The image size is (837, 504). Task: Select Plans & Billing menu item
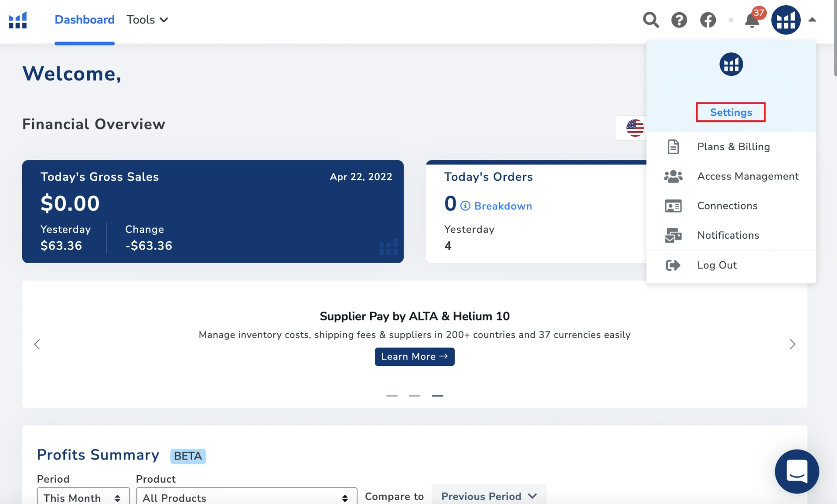(733, 147)
